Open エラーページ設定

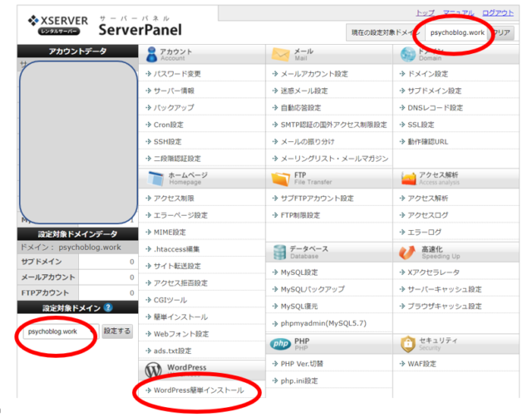(180, 215)
